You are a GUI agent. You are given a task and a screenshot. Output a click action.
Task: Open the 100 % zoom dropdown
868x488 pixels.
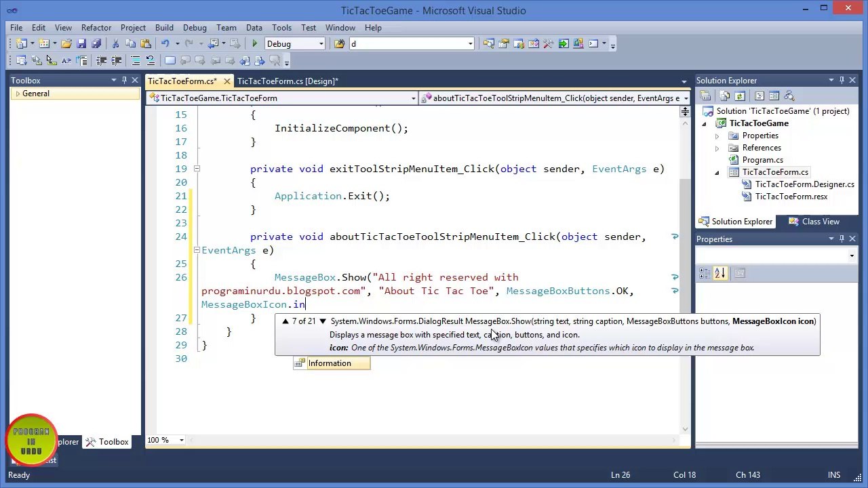point(181,441)
